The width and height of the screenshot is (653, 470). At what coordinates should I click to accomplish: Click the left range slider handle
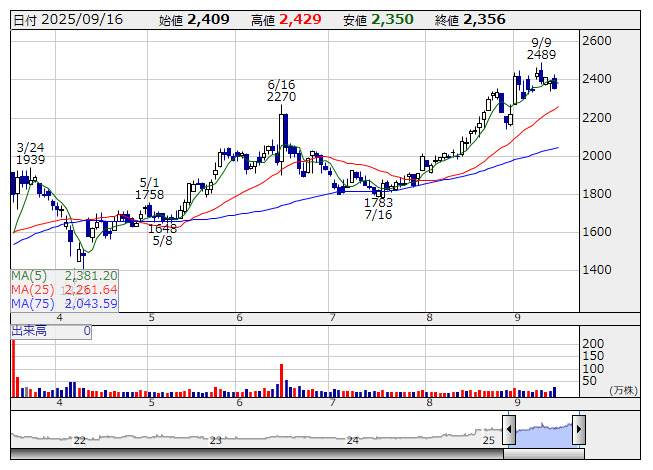click(509, 430)
